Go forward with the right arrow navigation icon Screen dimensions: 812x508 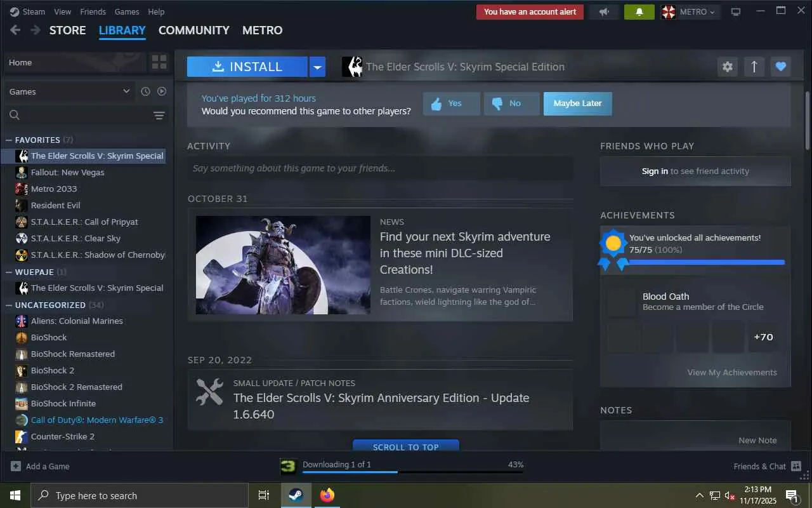[36, 30]
